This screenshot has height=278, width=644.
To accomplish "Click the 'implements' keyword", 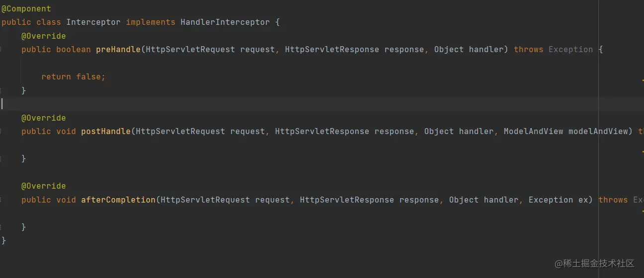I will (x=150, y=22).
